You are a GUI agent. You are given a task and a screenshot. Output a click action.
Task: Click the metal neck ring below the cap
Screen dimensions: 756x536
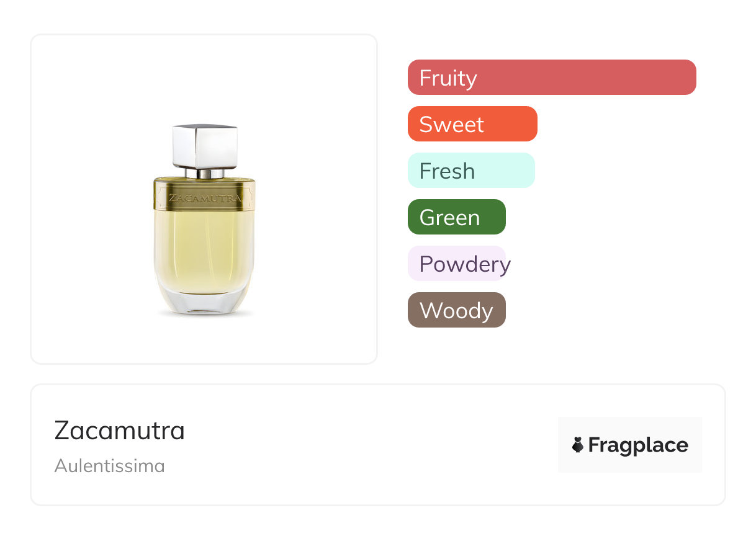(x=205, y=173)
